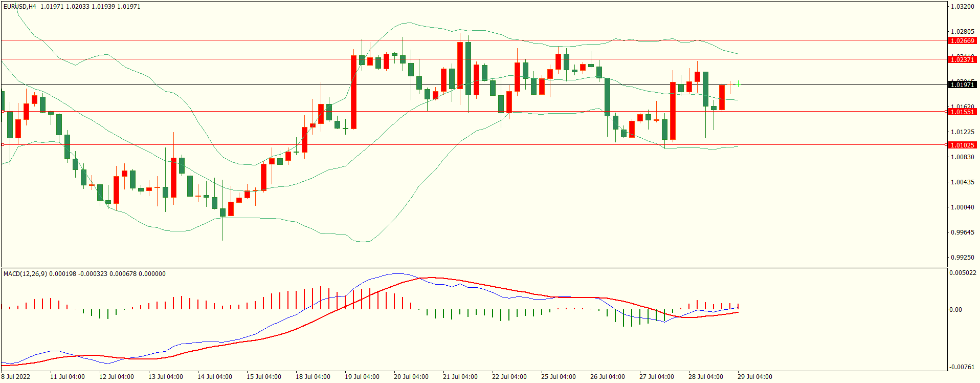Select the 1.02669 red price level tag
This screenshot has height=383, width=980.
click(x=962, y=41)
